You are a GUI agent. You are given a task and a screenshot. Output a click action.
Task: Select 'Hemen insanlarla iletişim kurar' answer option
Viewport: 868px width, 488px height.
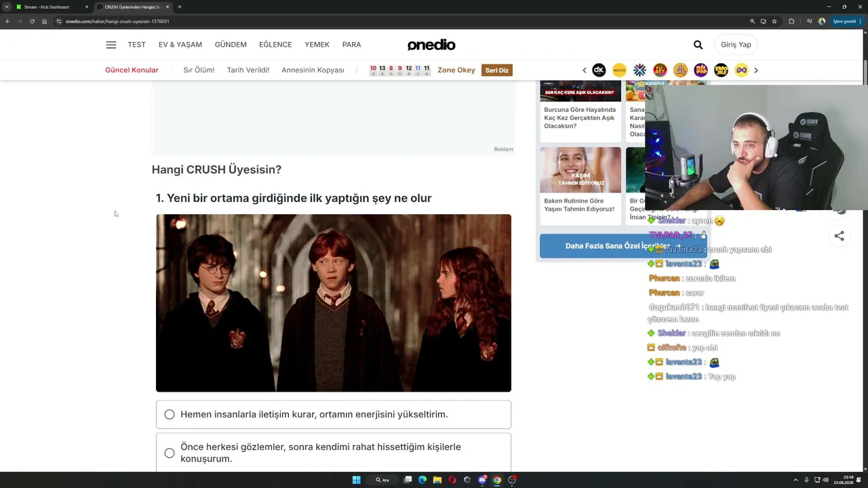point(334,414)
